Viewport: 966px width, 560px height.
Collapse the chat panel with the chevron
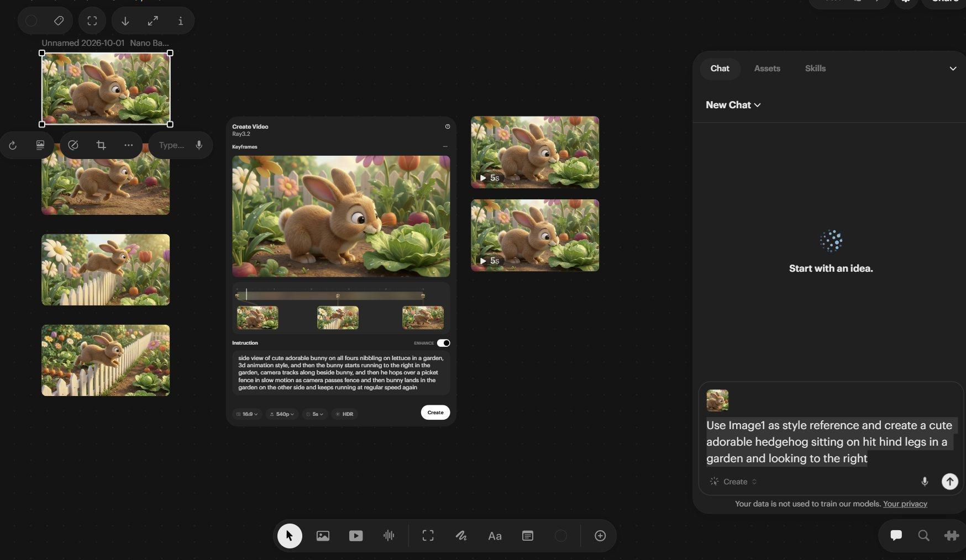pos(953,68)
